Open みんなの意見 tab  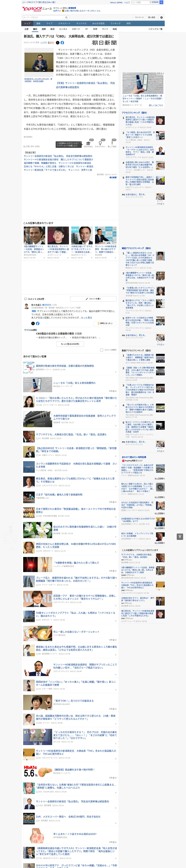pos(99,24)
